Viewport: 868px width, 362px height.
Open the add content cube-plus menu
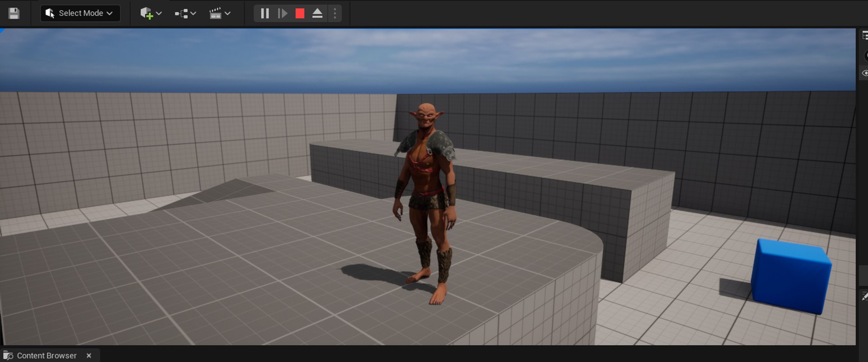[151, 13]
